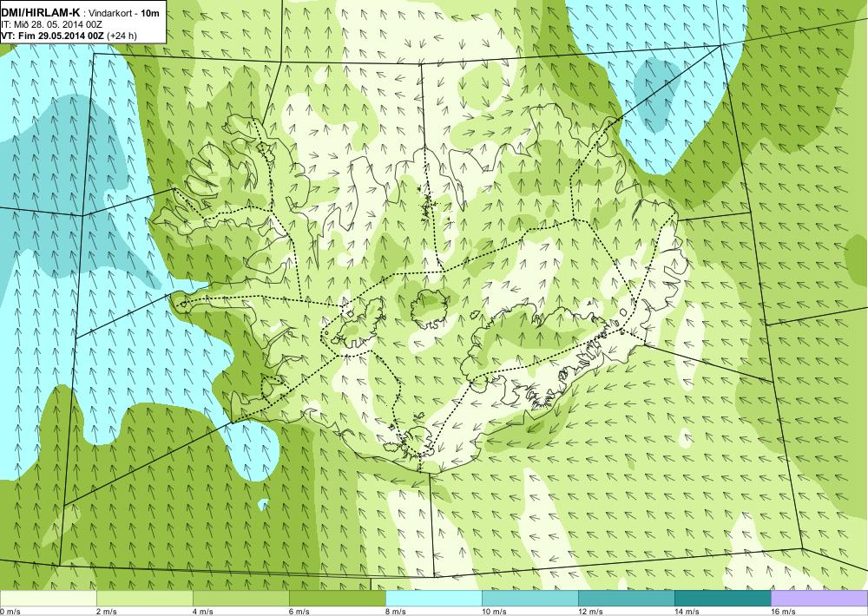Click the "8 m/s" legend label
The image size is (868, 616).
pyautogui.click(x=397, y=612)
